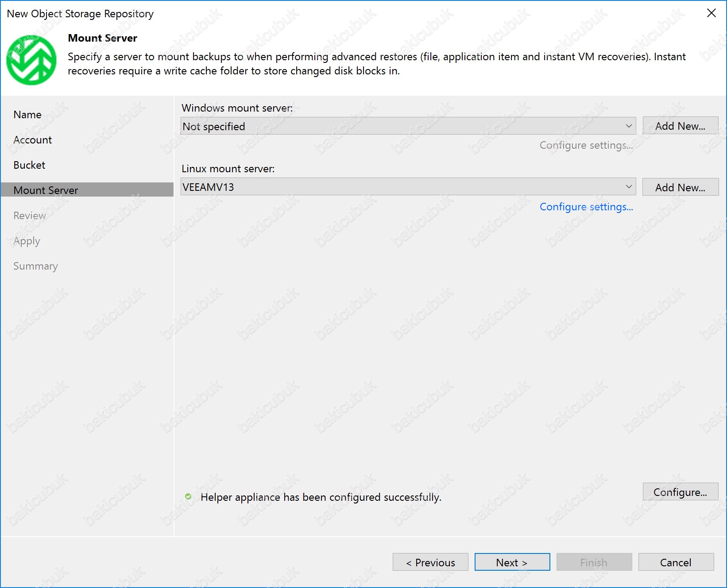
Task: Proceed with the Next button
Action: (512, 562)
